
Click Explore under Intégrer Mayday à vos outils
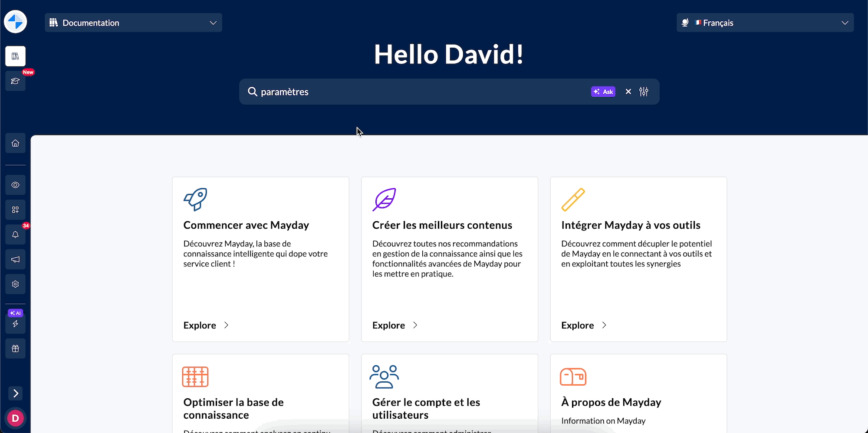pyautogui.click(x=584, y=325)
